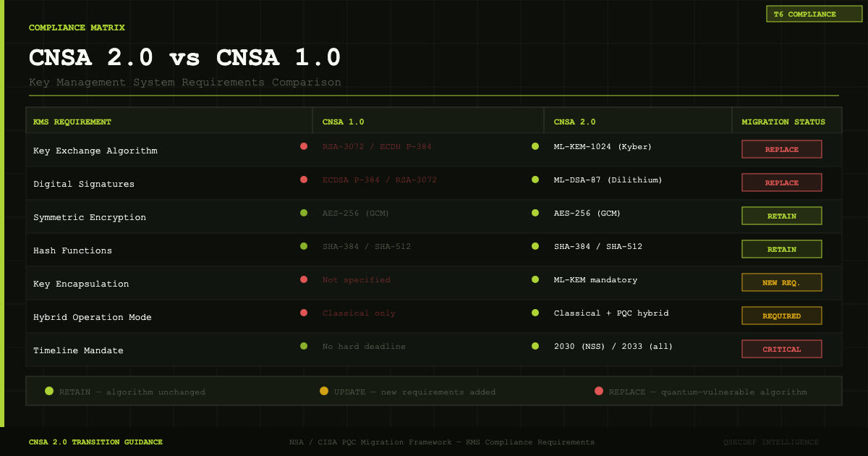Click green dot beside Classical + PQC hybrid
The image size is (868, 456).
click(x=535, y=313)
